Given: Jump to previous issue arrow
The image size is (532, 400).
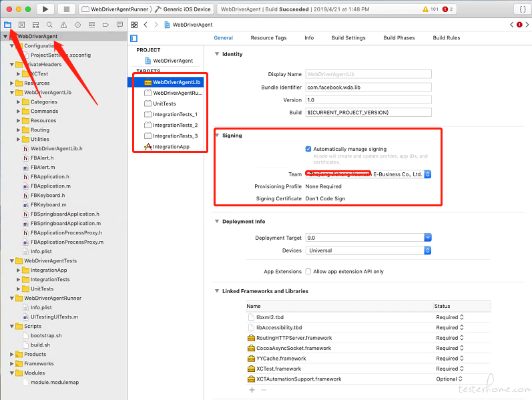Looking at the screenshot, I should (x=512, y=25).
